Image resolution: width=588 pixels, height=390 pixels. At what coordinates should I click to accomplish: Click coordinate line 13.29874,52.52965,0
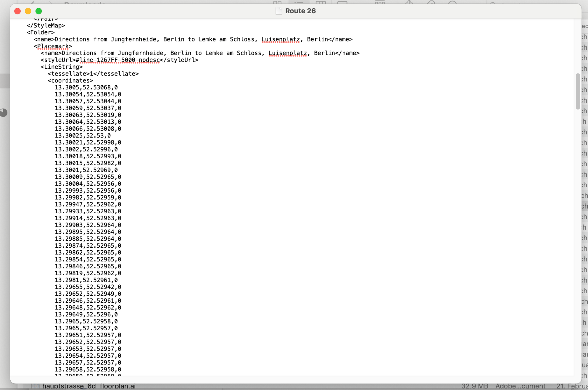click(x=88, y=246)
